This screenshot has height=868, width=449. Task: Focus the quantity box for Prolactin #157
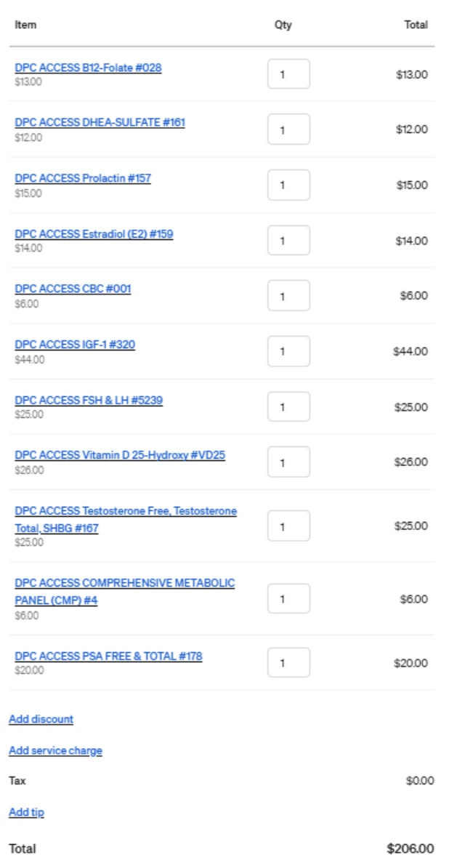coord(288,185)
